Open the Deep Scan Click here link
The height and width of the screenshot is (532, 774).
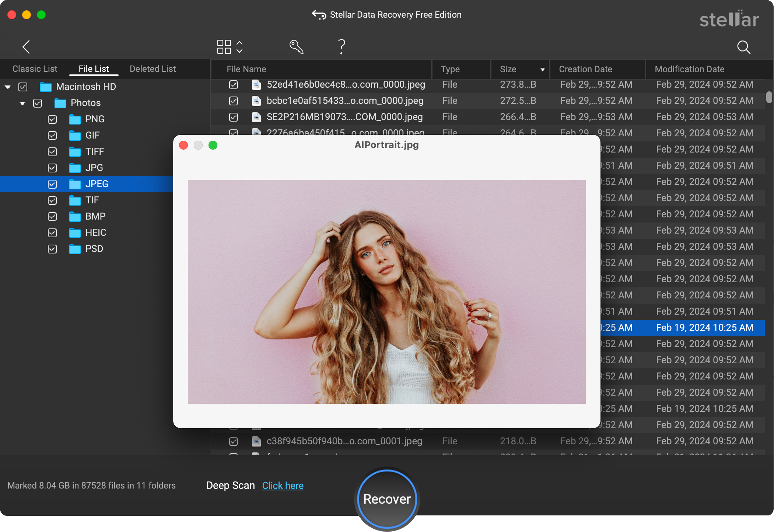tap(282, 486)
